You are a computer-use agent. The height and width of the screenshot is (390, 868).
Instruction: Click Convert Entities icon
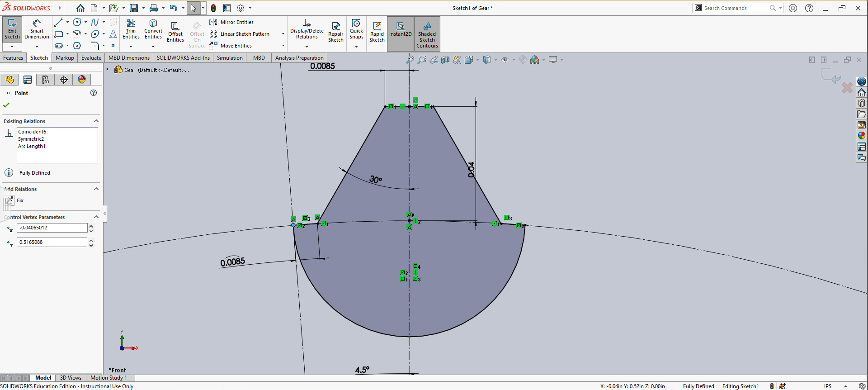coord(153,30)
